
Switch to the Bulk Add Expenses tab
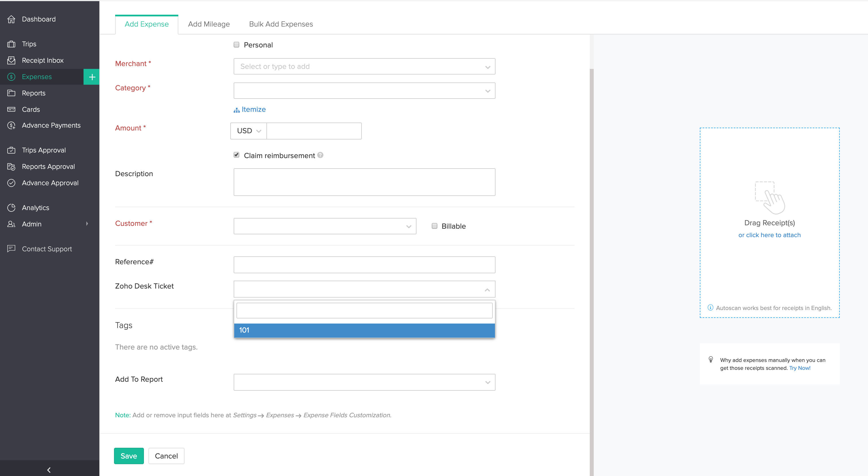(281, 24)
